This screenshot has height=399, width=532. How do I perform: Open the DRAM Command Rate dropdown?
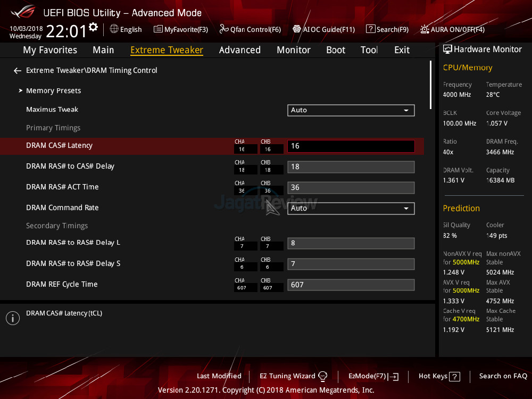pyautogui.click(x=351, y=209)
